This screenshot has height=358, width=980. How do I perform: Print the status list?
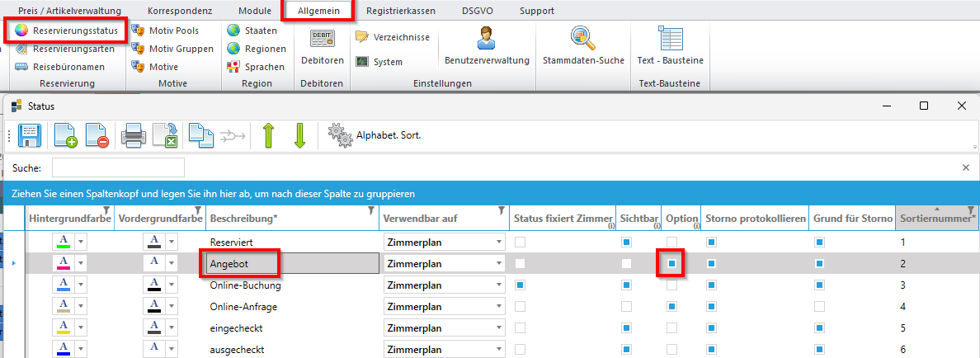(134, 134)
